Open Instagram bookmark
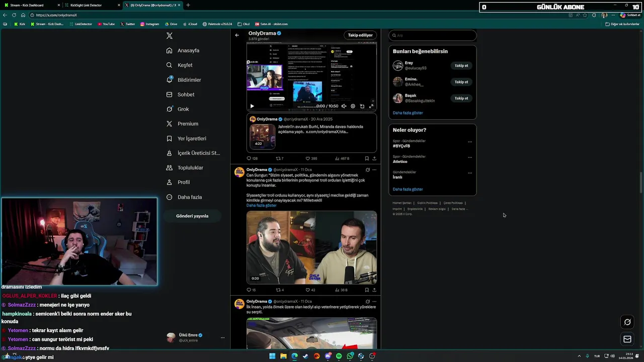 149,24
